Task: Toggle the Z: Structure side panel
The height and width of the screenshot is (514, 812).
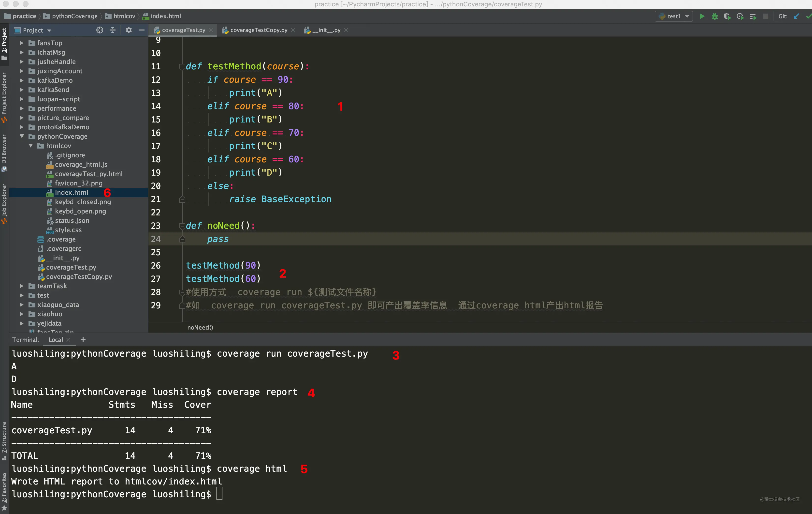Action: (x=4, y=441)
